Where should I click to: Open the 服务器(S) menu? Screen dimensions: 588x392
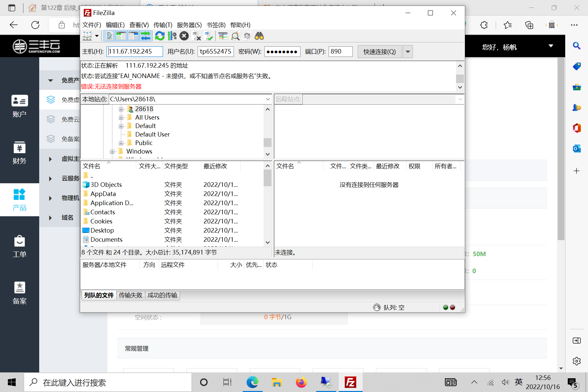[x=189, y=25]
